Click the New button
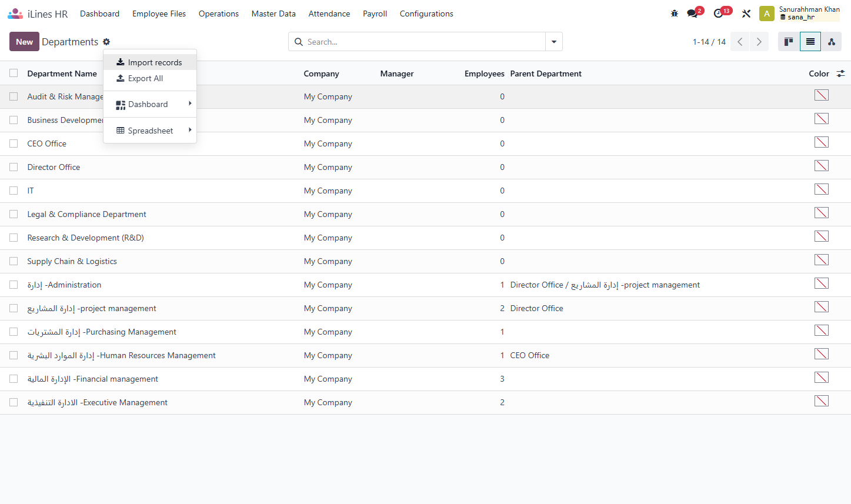The width and height of the screenshot is (851, 504). (24, 42)
